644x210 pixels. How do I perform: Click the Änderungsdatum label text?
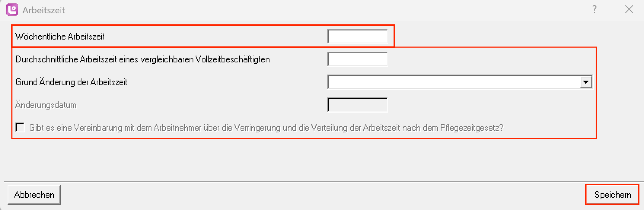tap(46, 105)
